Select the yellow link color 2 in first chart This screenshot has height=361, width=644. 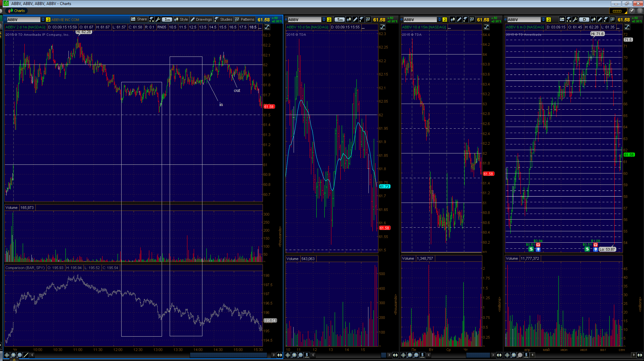[48, 20]
